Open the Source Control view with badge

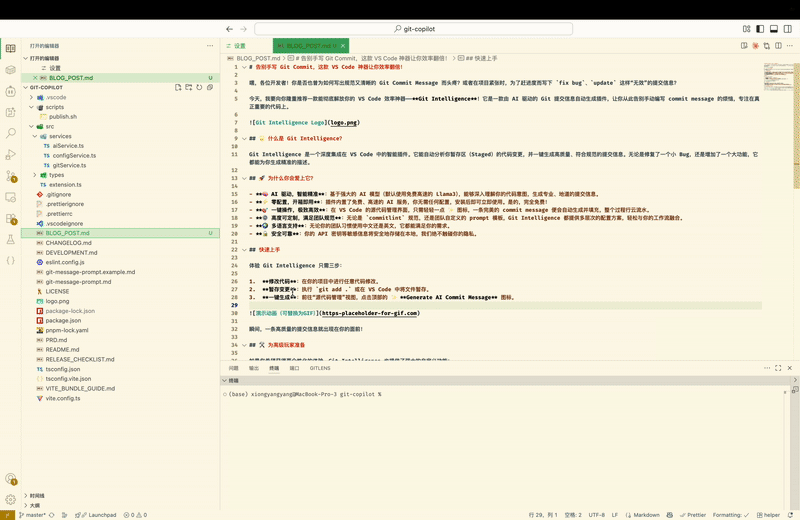tap(10, 176)
